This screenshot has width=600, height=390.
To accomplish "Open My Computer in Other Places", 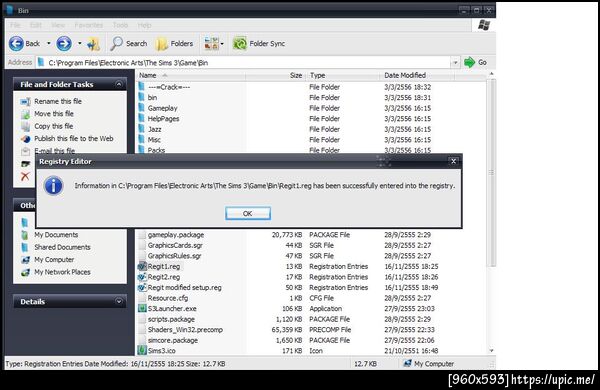I will pyautogui.click(x=54, y=259).
